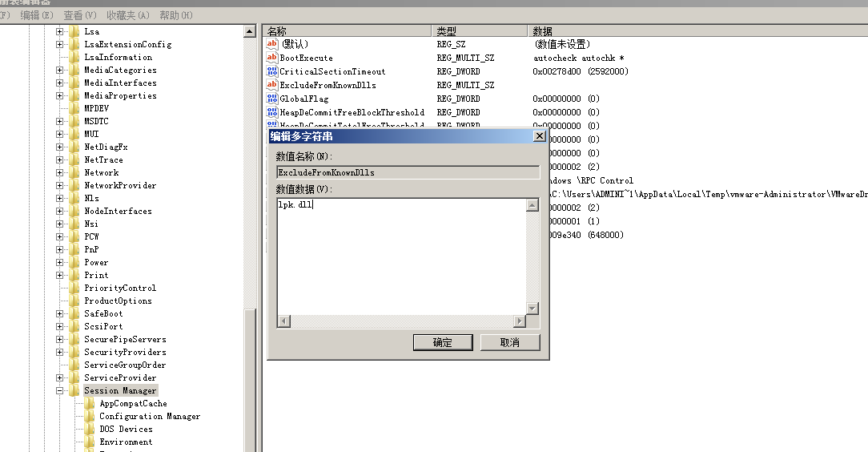
Task: Expand the Lsa tree node
Action: click(60, 31)
